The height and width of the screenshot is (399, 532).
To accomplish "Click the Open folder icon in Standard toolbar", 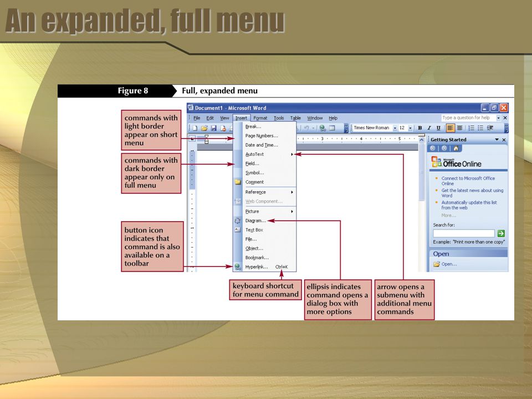I will pos(204,128).
